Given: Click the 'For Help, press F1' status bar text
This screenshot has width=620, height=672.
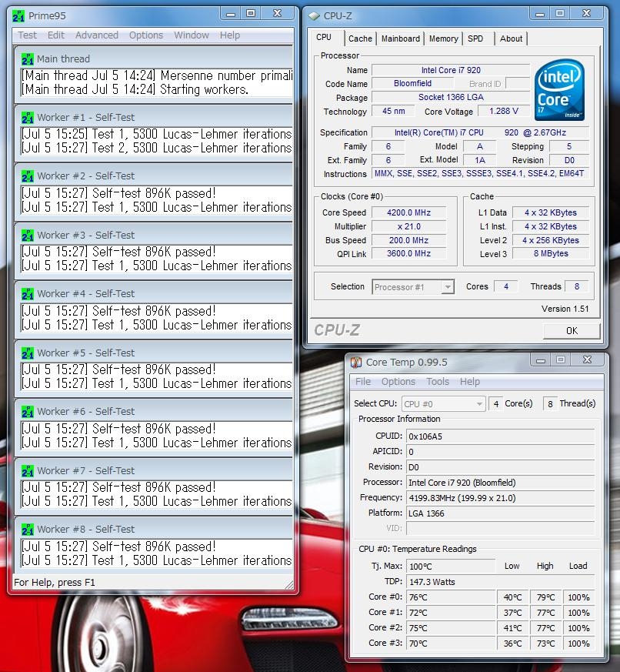Looking at the screenshot, I should 55,583.
